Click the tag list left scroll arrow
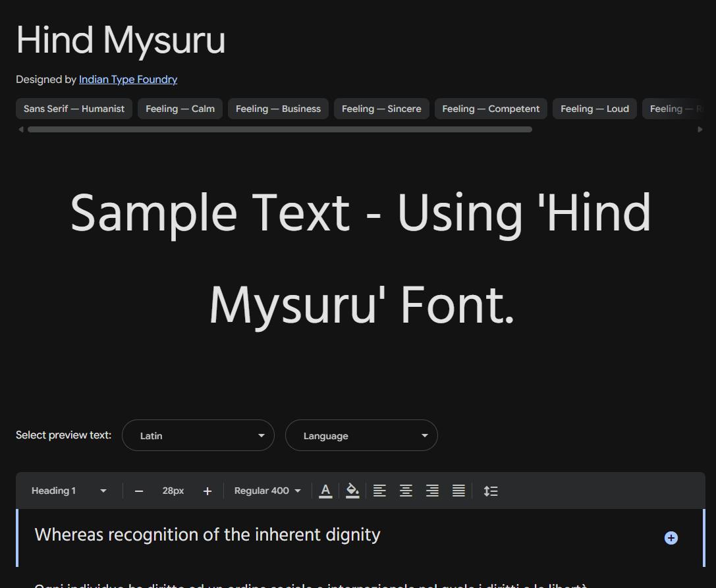Viewport: 716px width, 588px height. 21,130
